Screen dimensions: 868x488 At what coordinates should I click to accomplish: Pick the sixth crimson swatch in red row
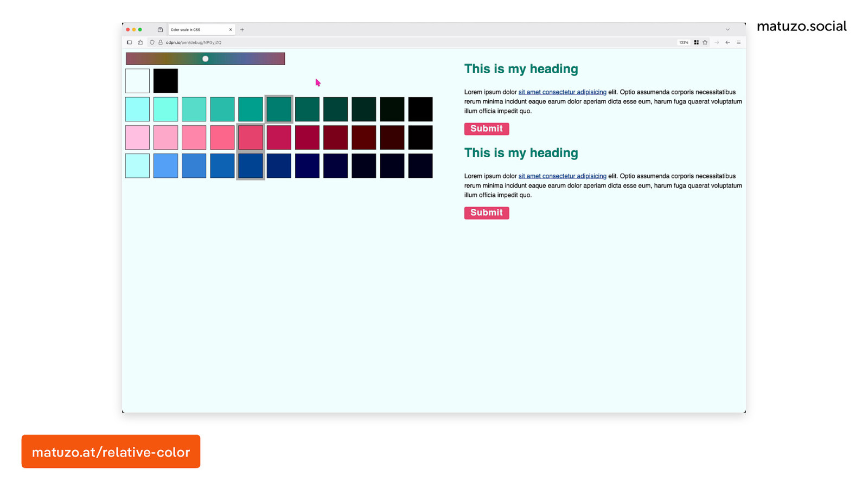(279, 137)
